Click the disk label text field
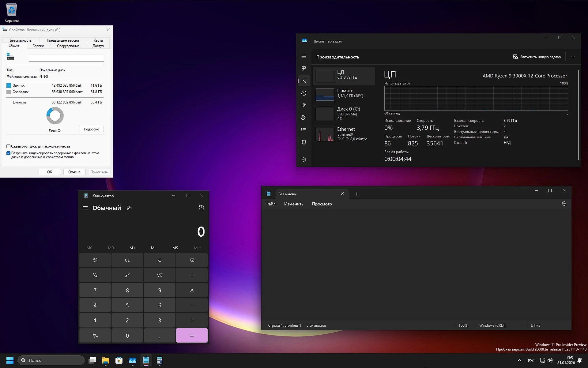The image size is (588, 368). pos(66,58)
